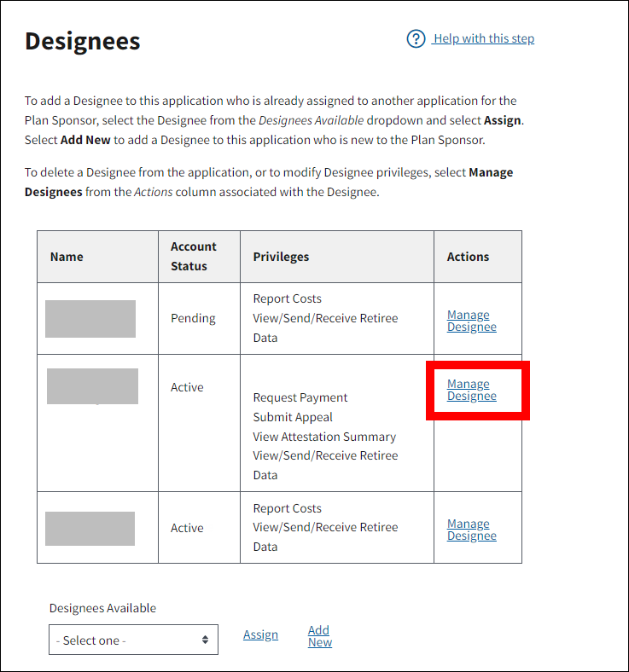Click the Actions column header
629x672 pixels.
(468, 257)
